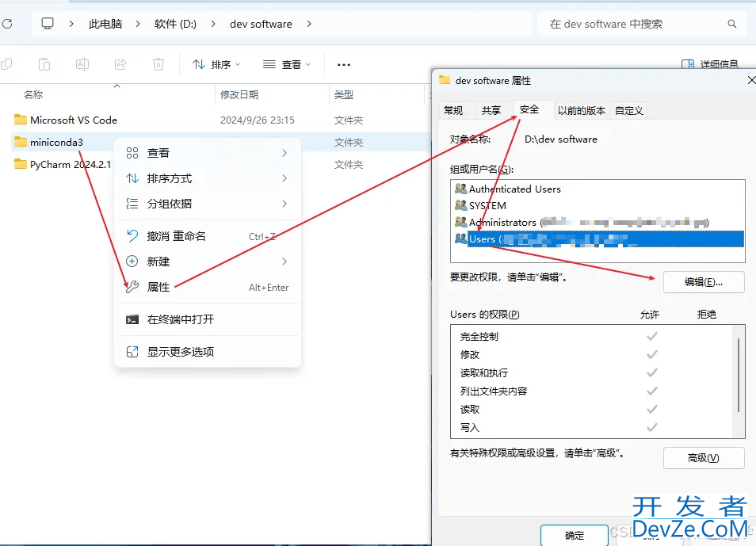The height and width of the screenshot is (546, 756).
Task: Click the folder icon in properties title bar
Action: (x=445, y=80)
